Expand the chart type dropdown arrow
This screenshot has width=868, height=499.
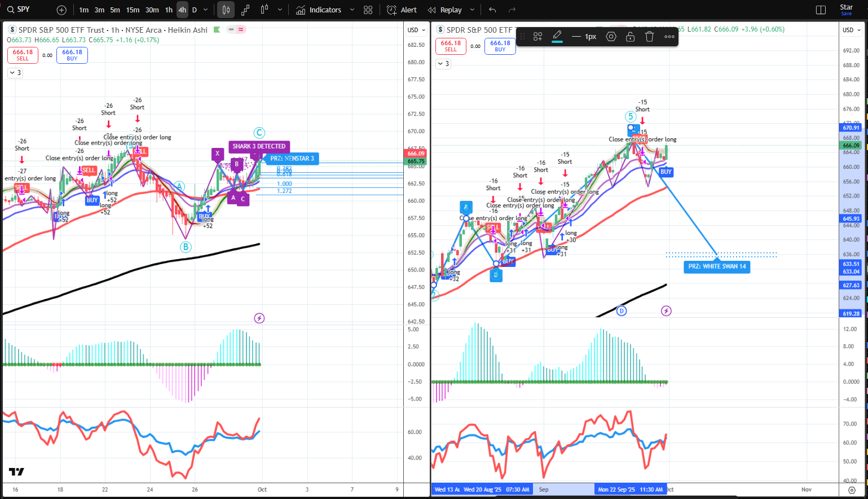pyautogui.click(x=280, y=10)
